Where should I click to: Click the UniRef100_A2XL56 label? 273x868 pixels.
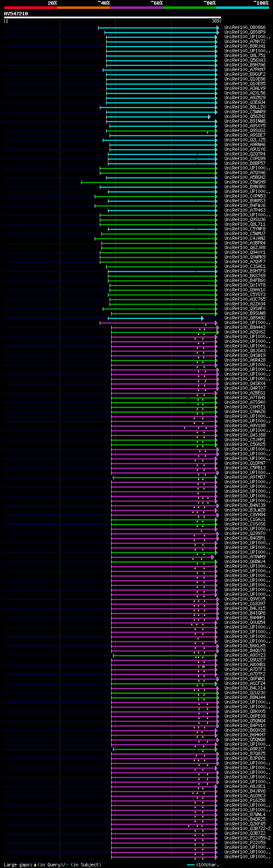[x=245, y=93]
